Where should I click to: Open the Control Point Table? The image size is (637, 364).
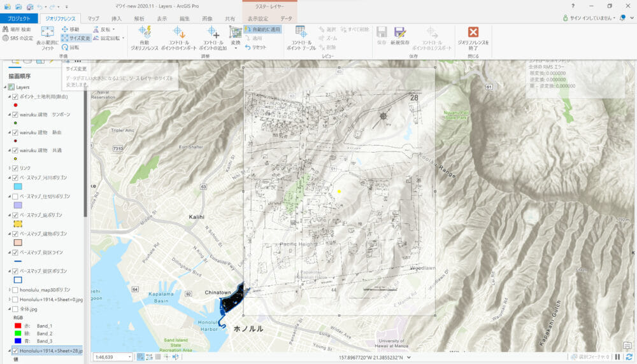click(x=301, y=38)
